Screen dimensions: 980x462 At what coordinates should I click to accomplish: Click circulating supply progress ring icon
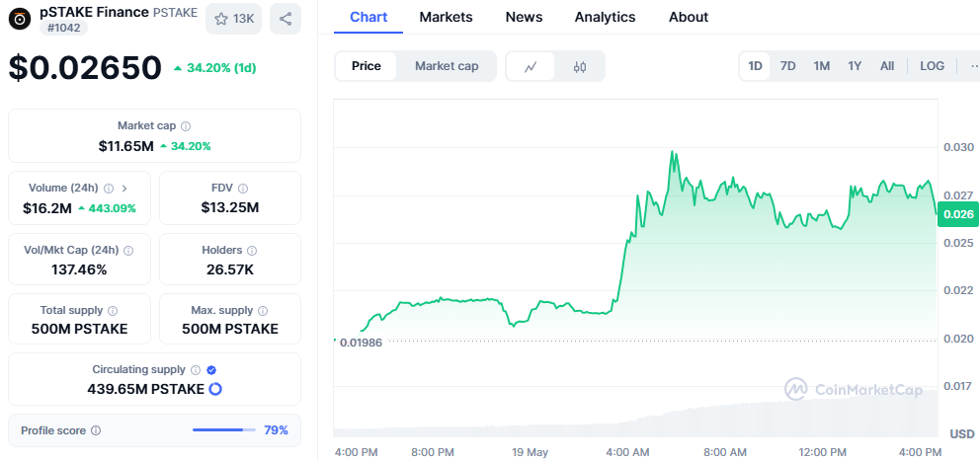[215, 389]
